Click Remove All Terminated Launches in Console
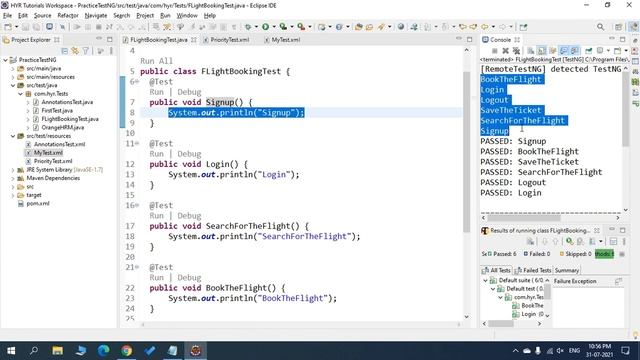This screenshot has width=640, height=360. pyautogui.click(x=516, y=51)
